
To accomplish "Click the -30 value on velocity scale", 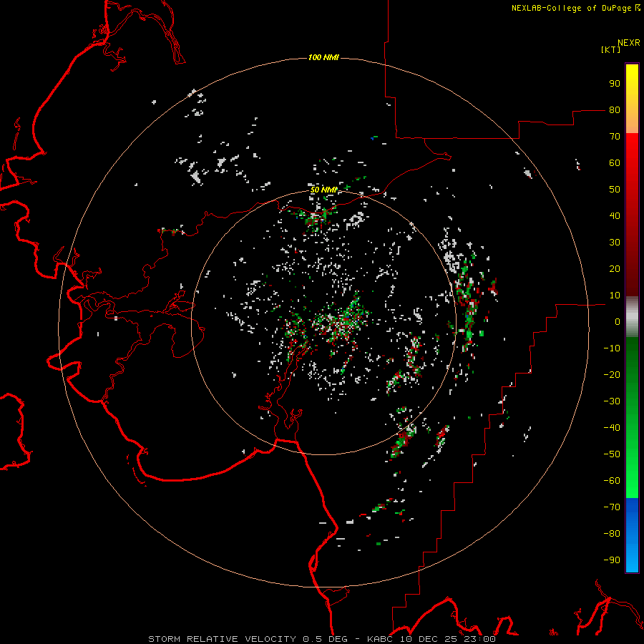I will click(612, 401).
